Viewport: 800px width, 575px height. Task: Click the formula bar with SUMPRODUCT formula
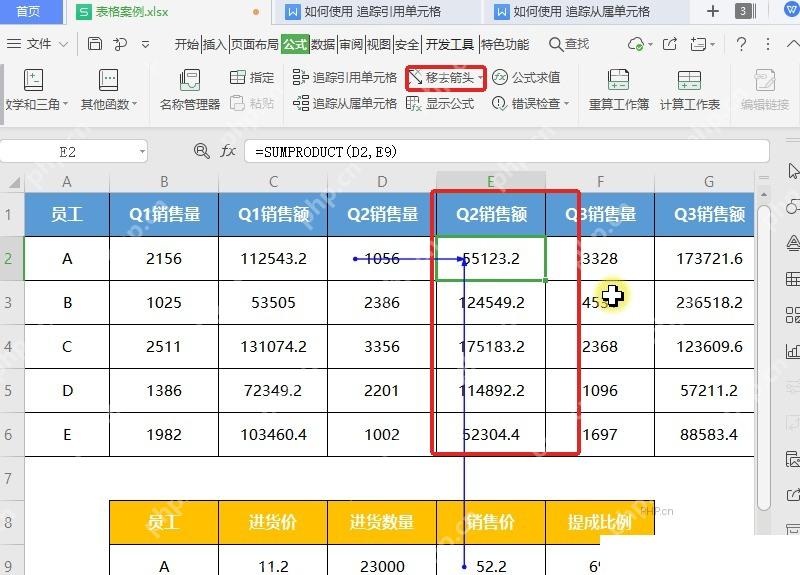coord(507,152)
